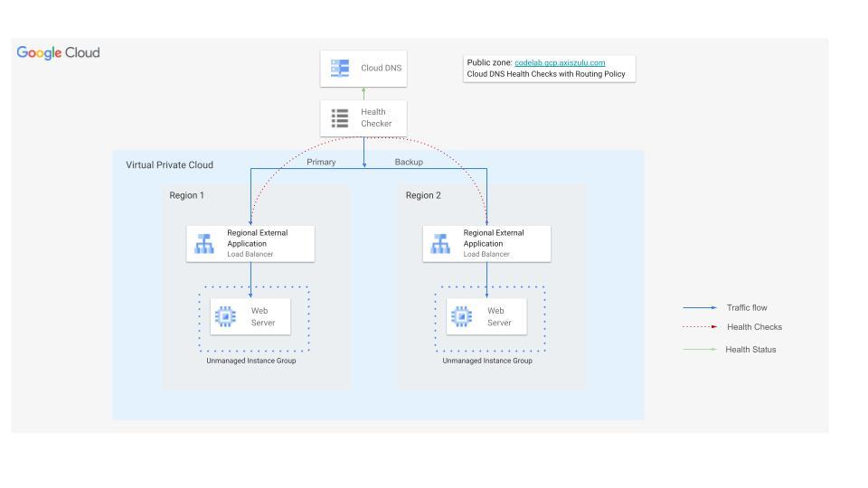Select the Region 1 heading
Image resolution: width=868 pixels, height=488 pixels.
(186, 195)
